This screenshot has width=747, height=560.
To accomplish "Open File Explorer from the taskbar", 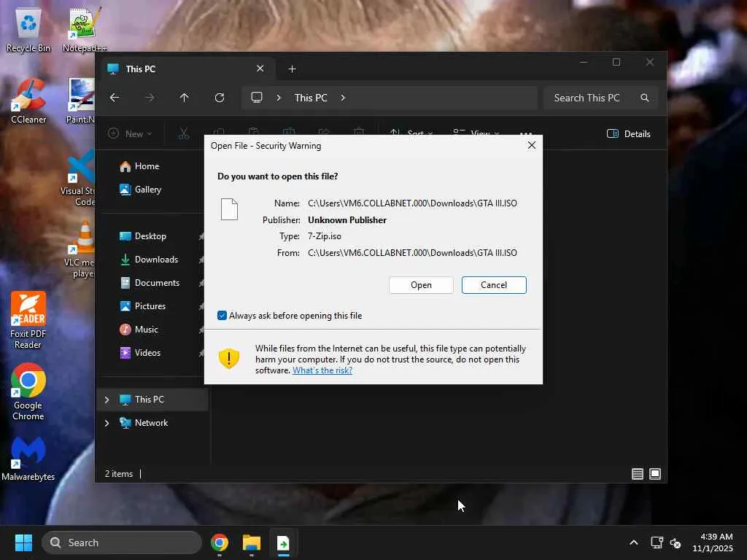I will (x=252, y=542).
